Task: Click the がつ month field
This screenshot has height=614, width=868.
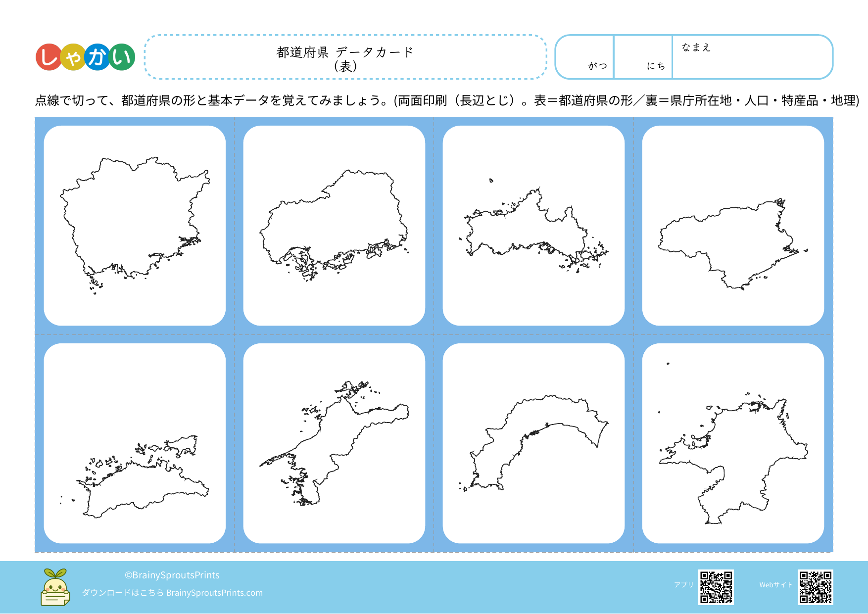Action: [x=585, y=56]
